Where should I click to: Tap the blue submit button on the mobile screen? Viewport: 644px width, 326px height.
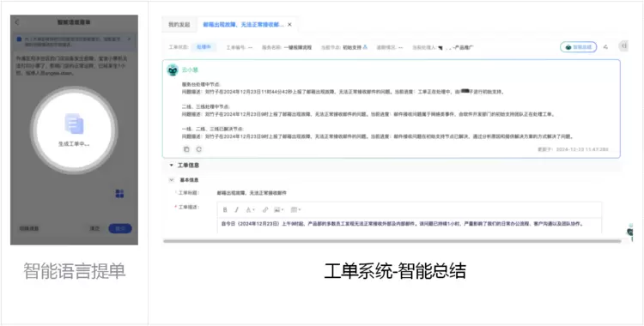point(120,229)
